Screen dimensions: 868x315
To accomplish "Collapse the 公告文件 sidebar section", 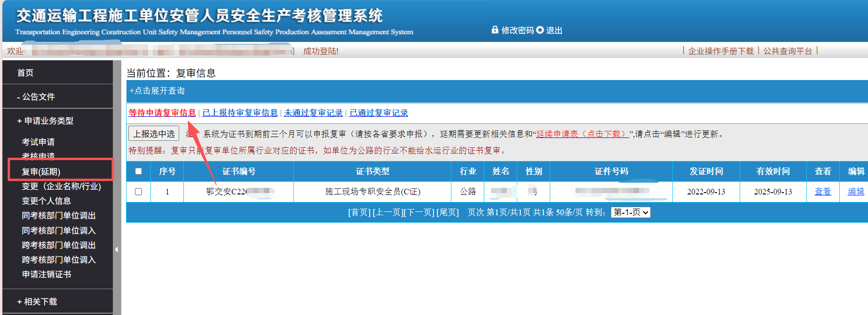I will click(36, 97).
